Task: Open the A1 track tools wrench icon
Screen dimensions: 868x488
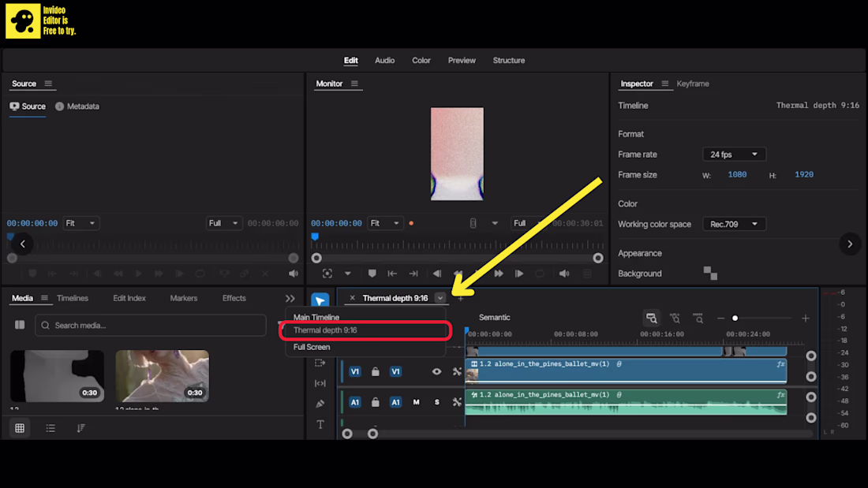Action: point(457,402)
